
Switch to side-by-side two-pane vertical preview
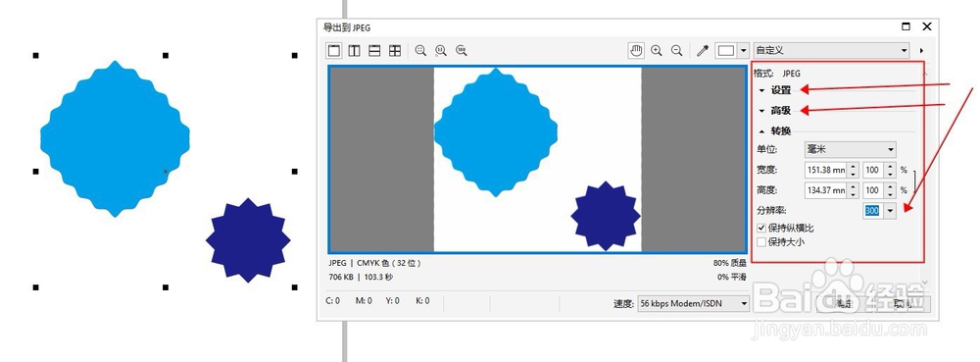point(355,51)
